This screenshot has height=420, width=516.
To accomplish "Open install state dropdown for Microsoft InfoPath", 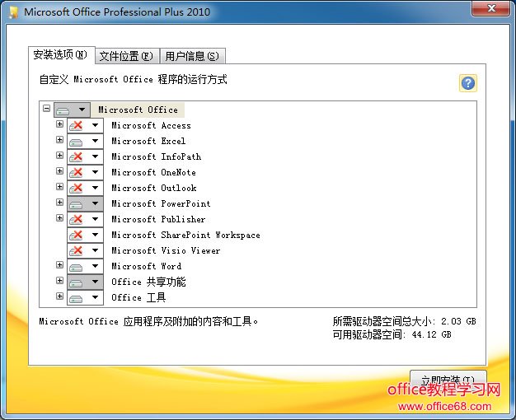I will pyautogui.click(x=85, y=156).
